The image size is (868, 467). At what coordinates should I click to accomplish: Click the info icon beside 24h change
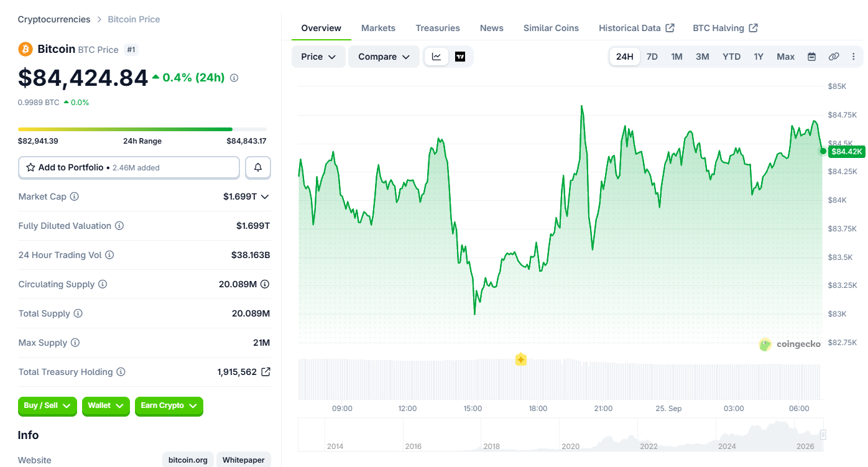click(x=234, y=78)
